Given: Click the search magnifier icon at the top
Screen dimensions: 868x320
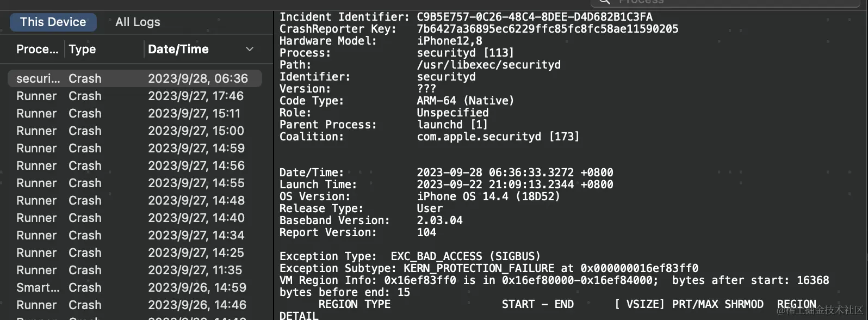Looking at the screenshot, I should click(x=605, y=2).
